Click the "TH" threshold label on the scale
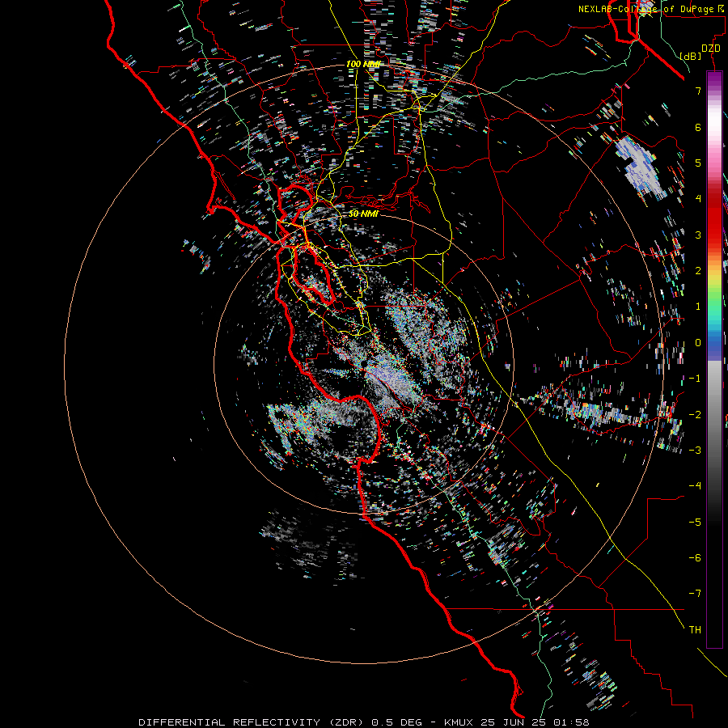This screenshot has height=728, width=728. coord(695,630)
